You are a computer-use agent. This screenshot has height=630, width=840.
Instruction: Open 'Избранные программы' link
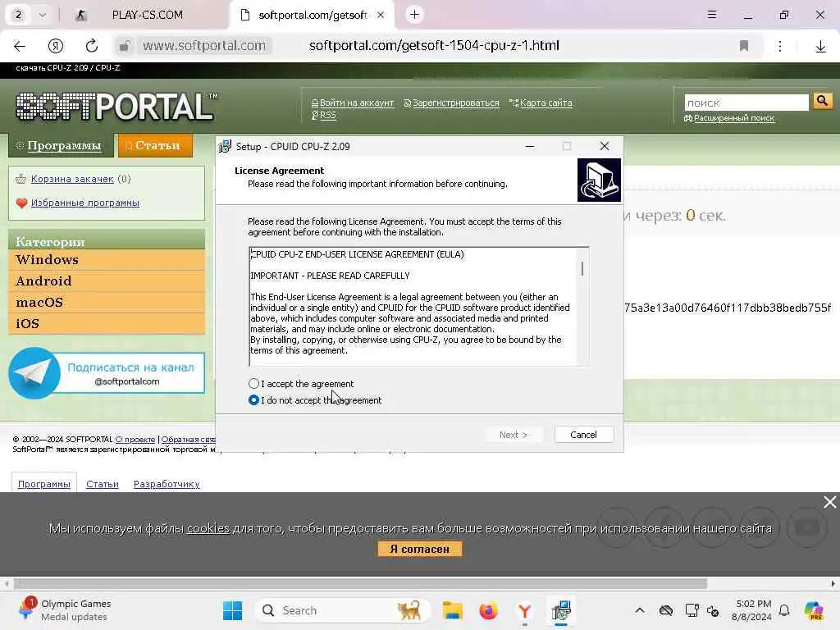(85, 203)
